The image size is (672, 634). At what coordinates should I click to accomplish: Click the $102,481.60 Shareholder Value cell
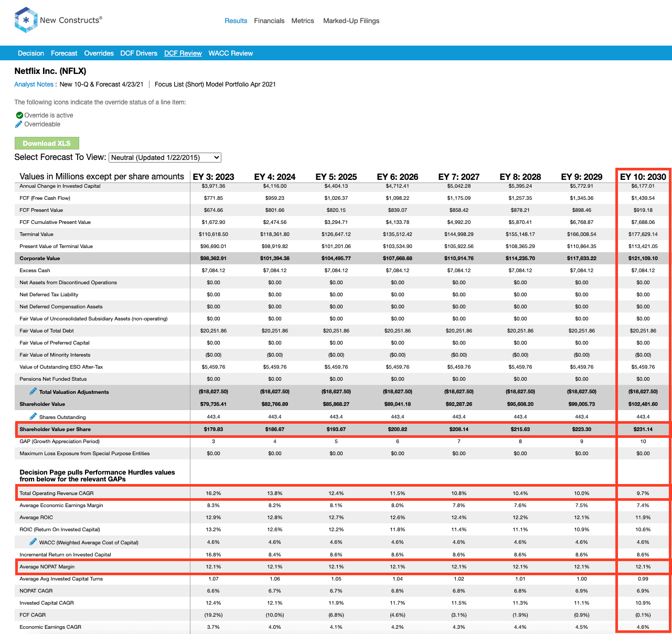click(643, 404)
